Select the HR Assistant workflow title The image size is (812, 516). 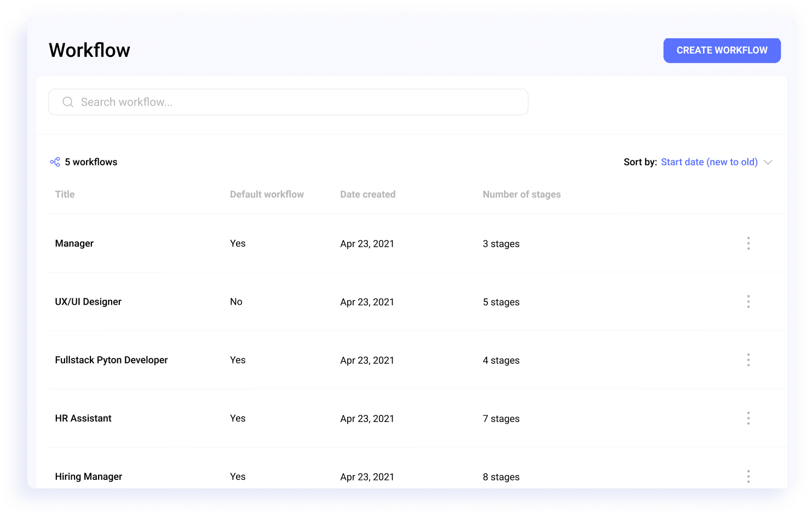tap(83, 418)
